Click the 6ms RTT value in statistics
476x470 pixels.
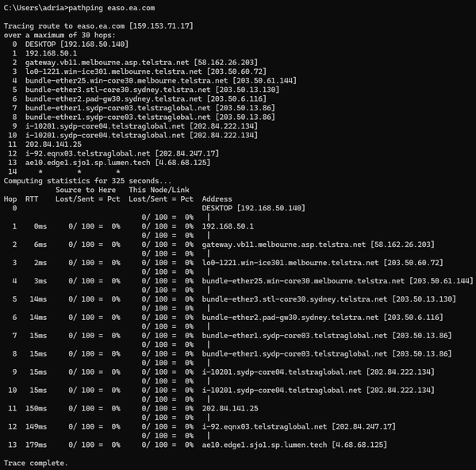[x=40, y=245]
